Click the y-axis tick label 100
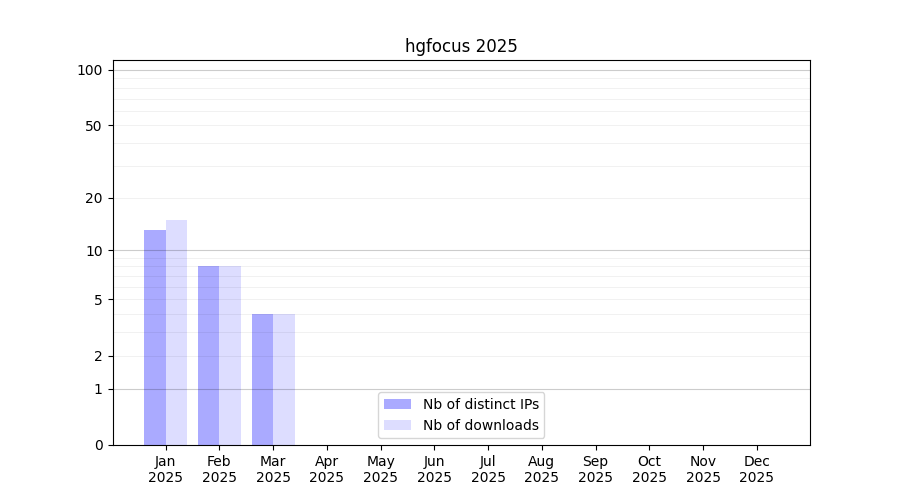This screenshot has height=500, width=900. pyautogui.click(x=90, y=70)
